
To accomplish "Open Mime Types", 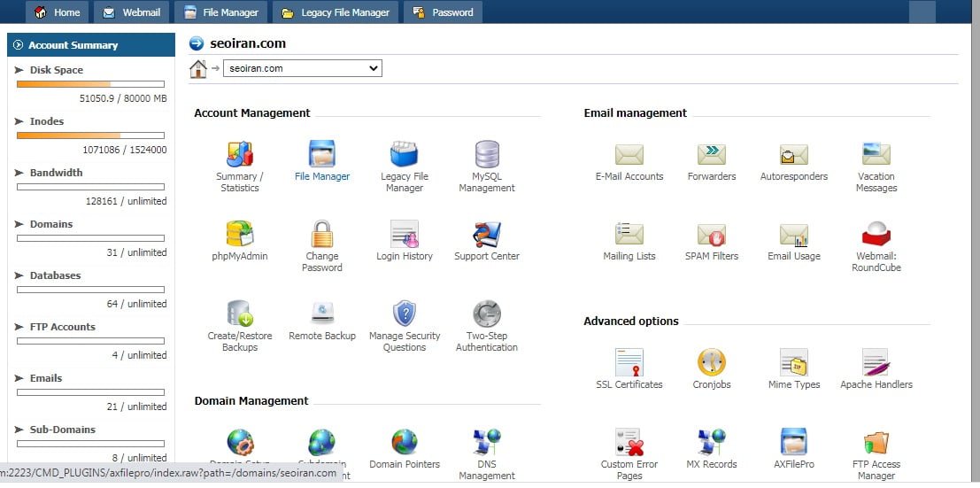I will 794,362.
